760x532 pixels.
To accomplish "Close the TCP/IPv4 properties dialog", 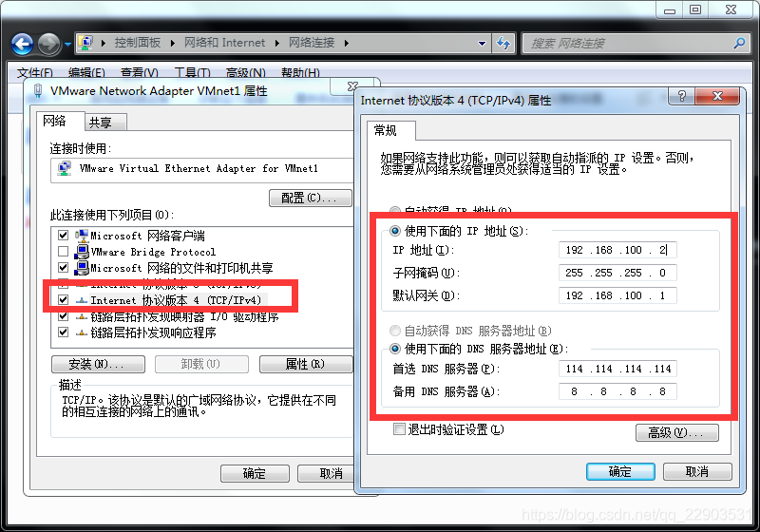I will (x=717, y=96).
